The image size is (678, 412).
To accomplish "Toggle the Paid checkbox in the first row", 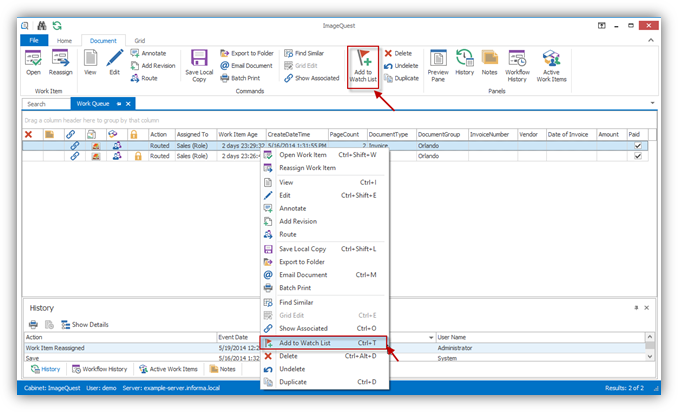I will [x=638, y=146].
